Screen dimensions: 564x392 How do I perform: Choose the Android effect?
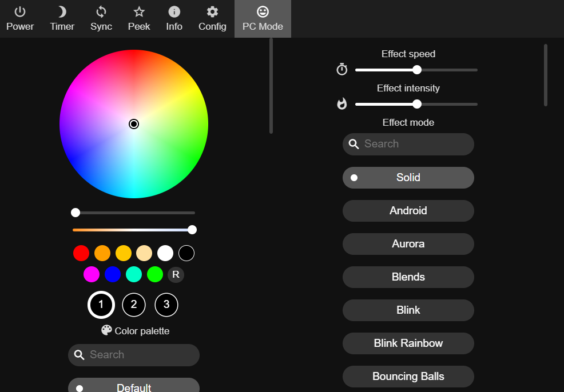coord(408,210)
